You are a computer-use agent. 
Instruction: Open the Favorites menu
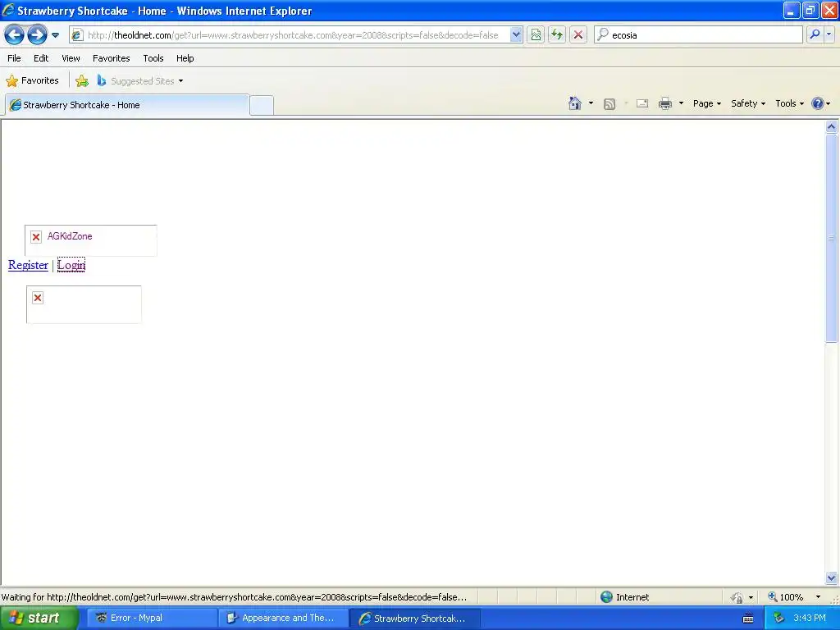tap(111, 58)
